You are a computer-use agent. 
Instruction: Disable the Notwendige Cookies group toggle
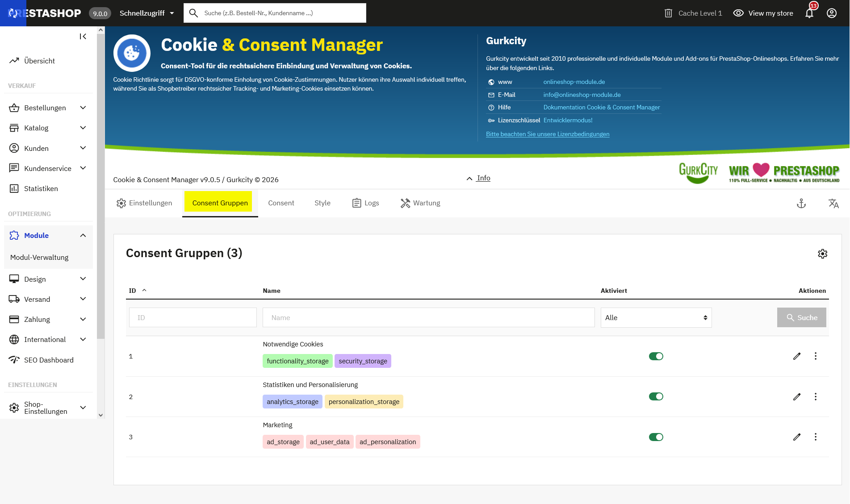656,356
